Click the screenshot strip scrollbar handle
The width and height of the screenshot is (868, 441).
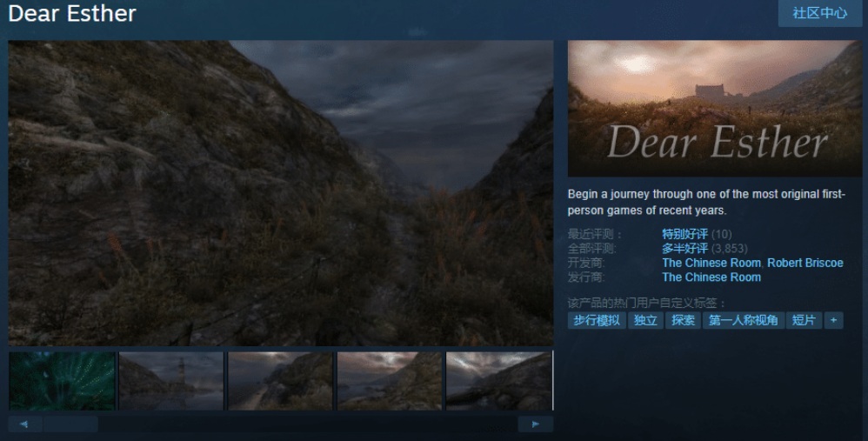[70, 424]
